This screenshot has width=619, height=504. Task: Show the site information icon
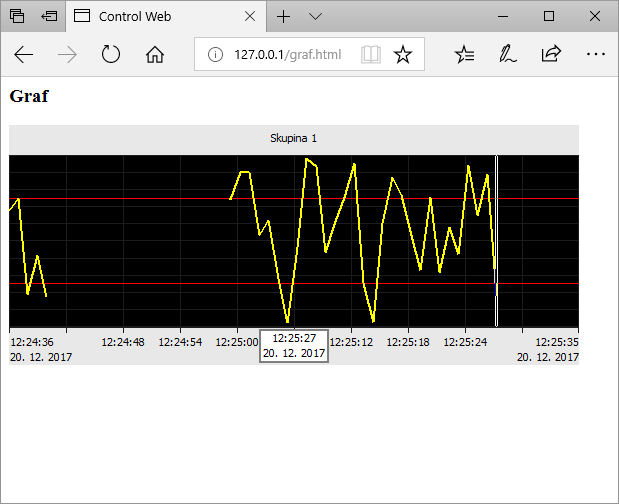point(214,54)
